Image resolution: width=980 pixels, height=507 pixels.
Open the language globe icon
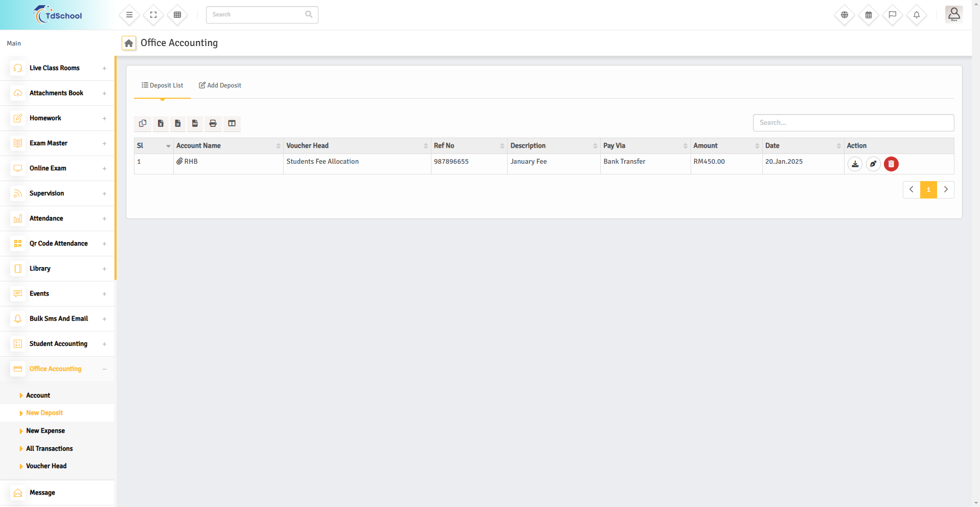(x=845, y=15)
